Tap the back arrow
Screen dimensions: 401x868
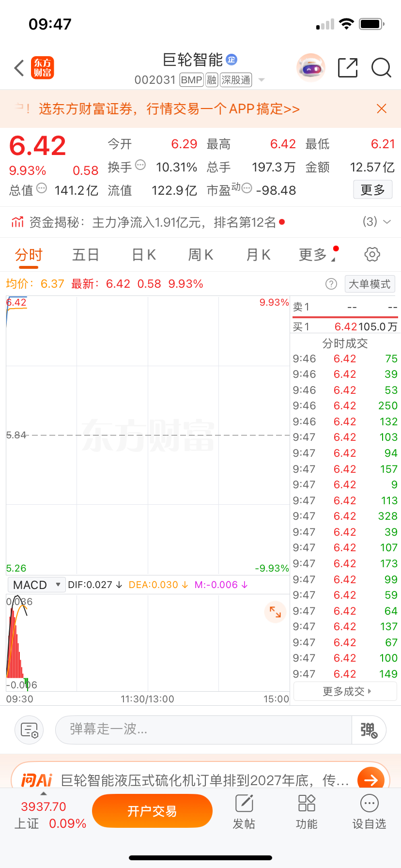pos(19,68)
